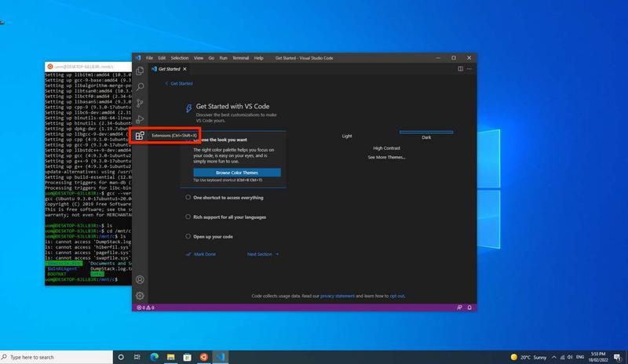
Task: Open the Run menu
Action: pyautogui.click(x=223, y=58)
